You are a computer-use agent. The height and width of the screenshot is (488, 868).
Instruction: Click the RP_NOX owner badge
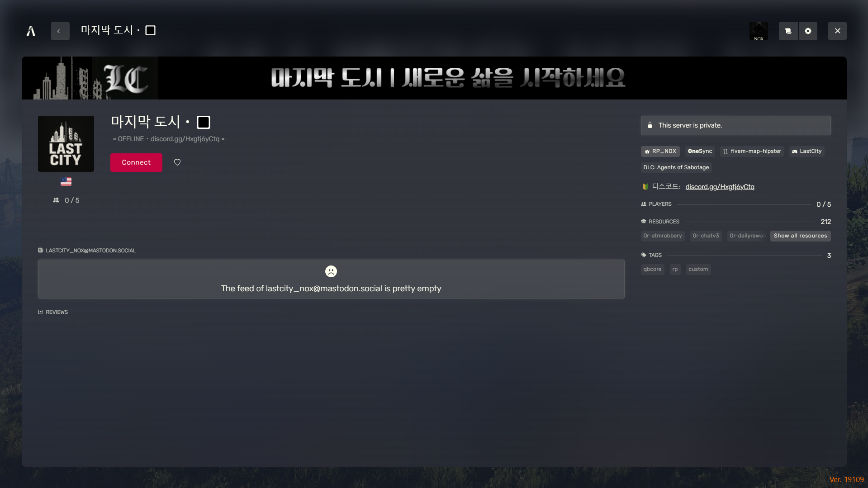point(660,151)
